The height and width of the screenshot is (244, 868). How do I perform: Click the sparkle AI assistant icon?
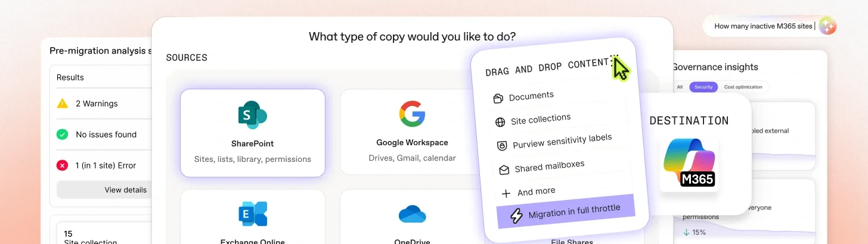(827, 26)
